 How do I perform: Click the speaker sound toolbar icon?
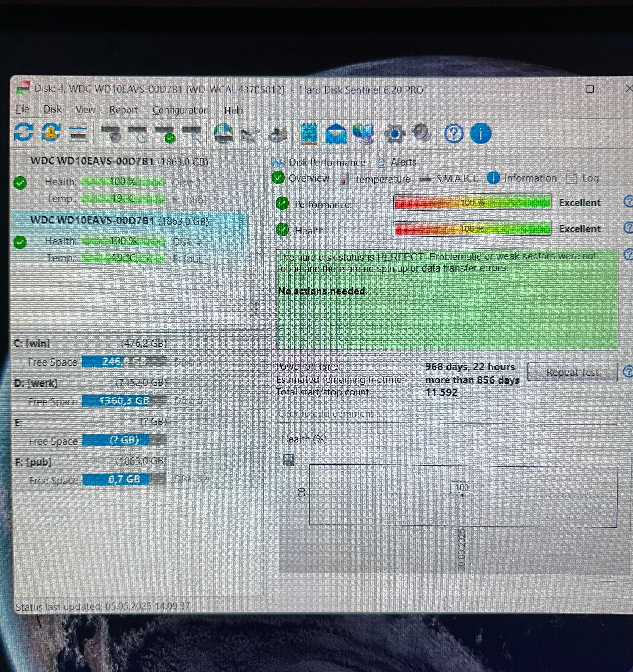point(421,133)
